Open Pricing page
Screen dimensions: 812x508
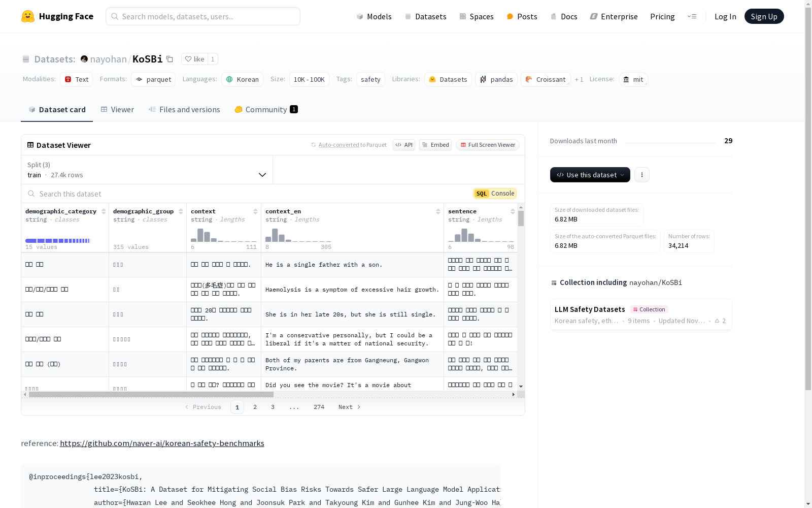click(662, 16)
